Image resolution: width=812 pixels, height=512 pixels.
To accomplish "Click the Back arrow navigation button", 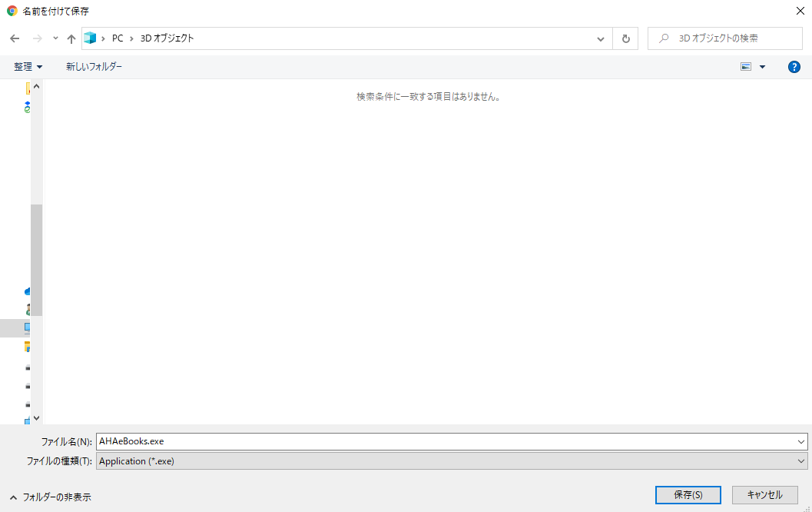I will click(x=15, y=38).
